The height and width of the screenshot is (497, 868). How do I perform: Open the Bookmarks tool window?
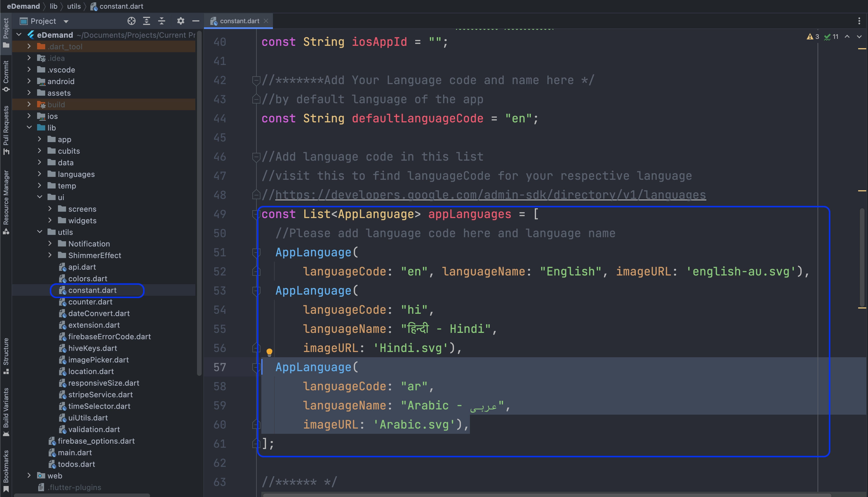6,471
